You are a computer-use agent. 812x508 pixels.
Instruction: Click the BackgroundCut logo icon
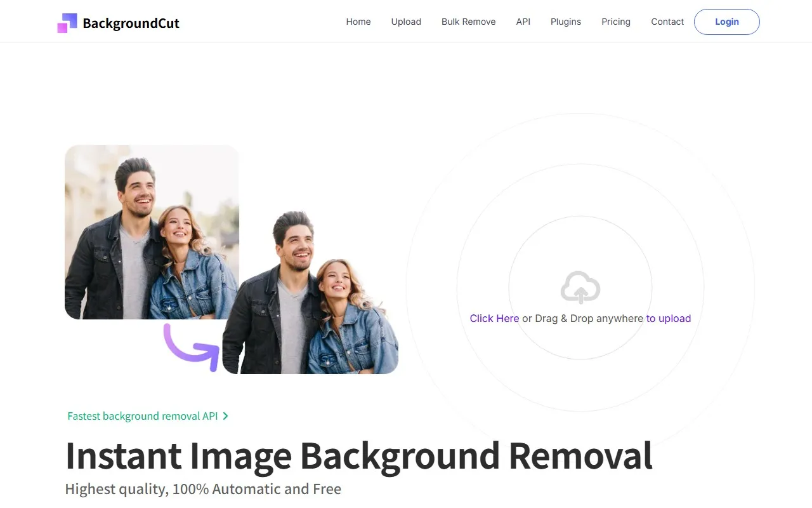coord(67,22)
